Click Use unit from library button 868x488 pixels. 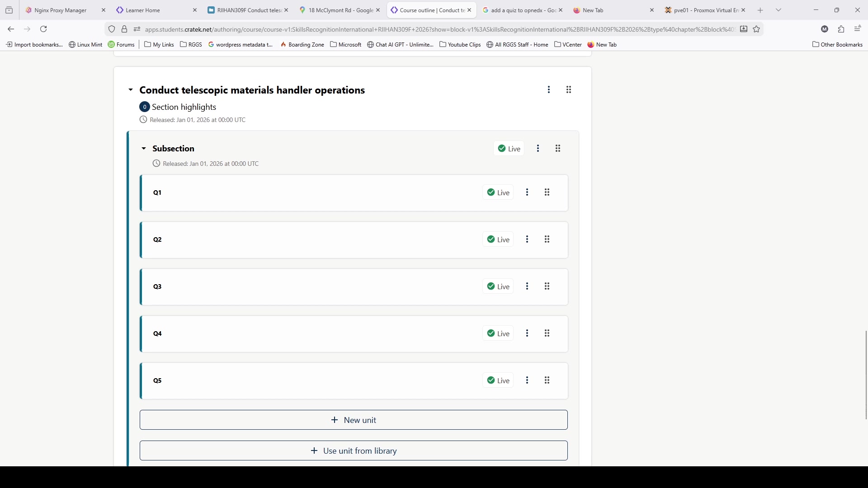pos(354,451)
